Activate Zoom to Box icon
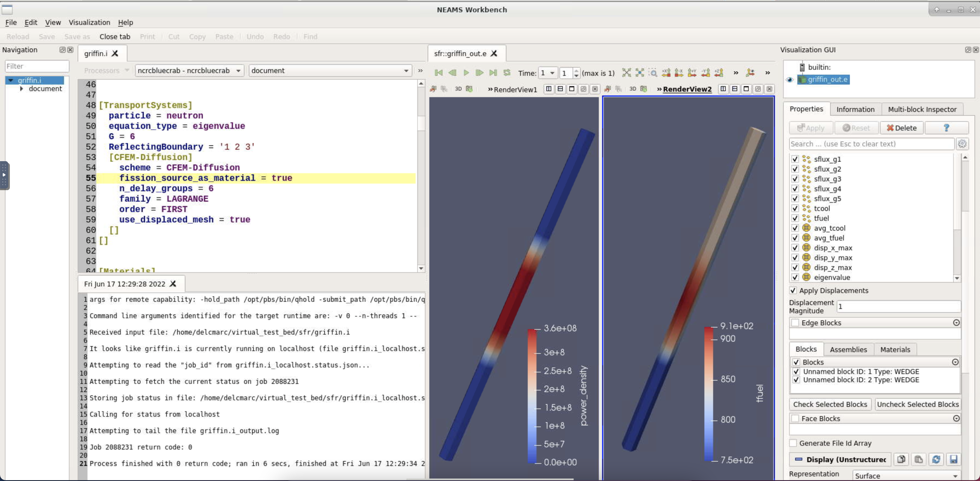 (x=653, y=73)
